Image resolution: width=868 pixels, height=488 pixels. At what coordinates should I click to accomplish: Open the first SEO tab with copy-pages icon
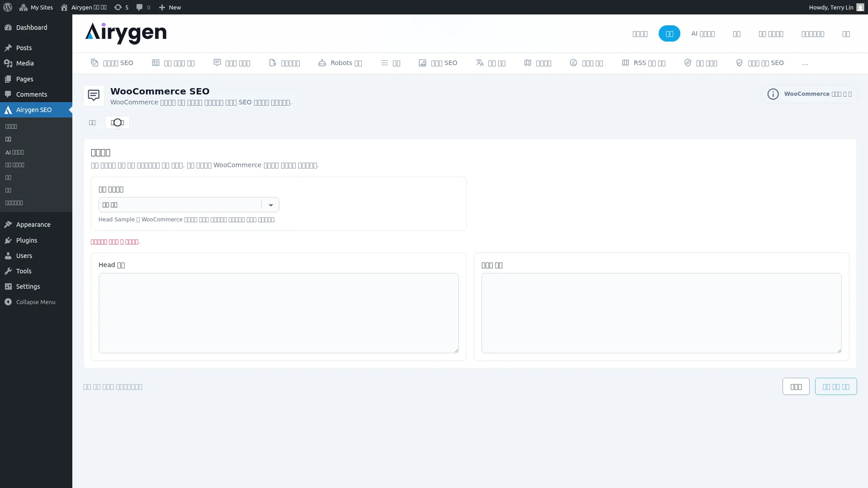point(112,63)
